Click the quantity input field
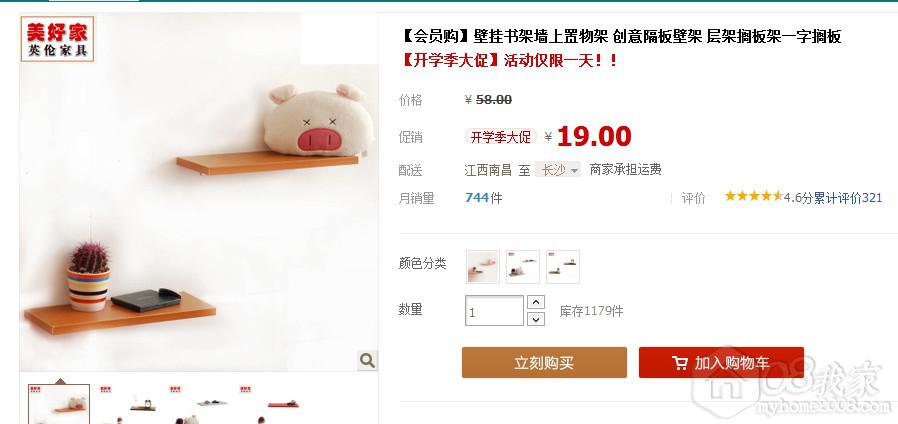898x424 pixels. tap(494, 311)
